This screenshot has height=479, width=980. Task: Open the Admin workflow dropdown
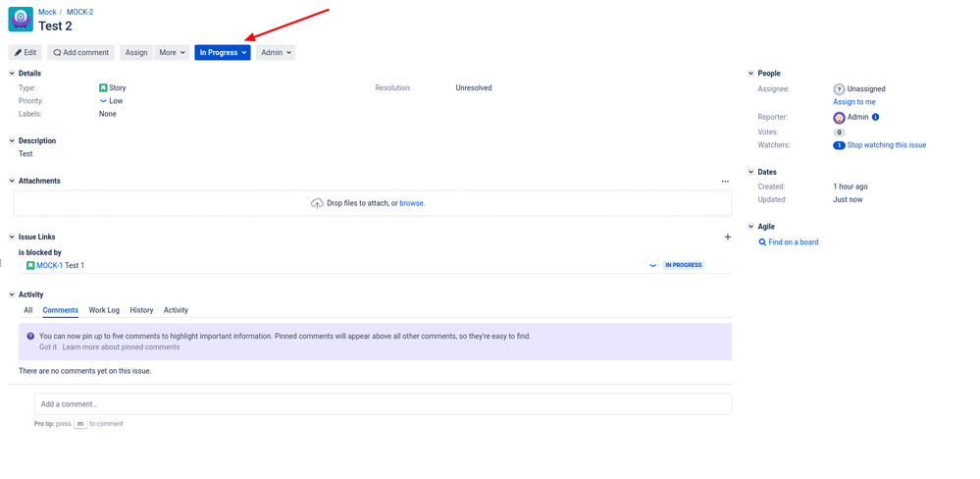tap(276, 53)
